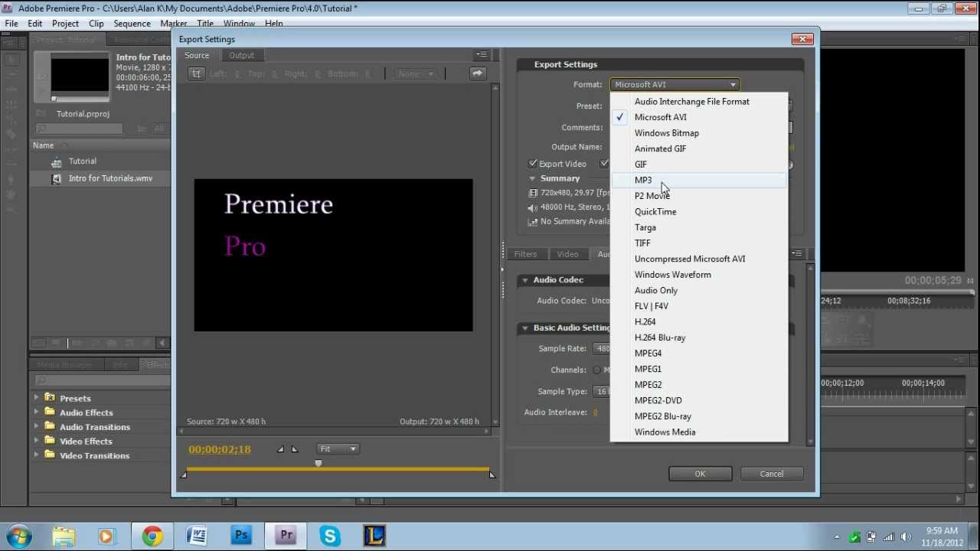Click the in-point marker at timeline bar start

(x=184, y=475)
